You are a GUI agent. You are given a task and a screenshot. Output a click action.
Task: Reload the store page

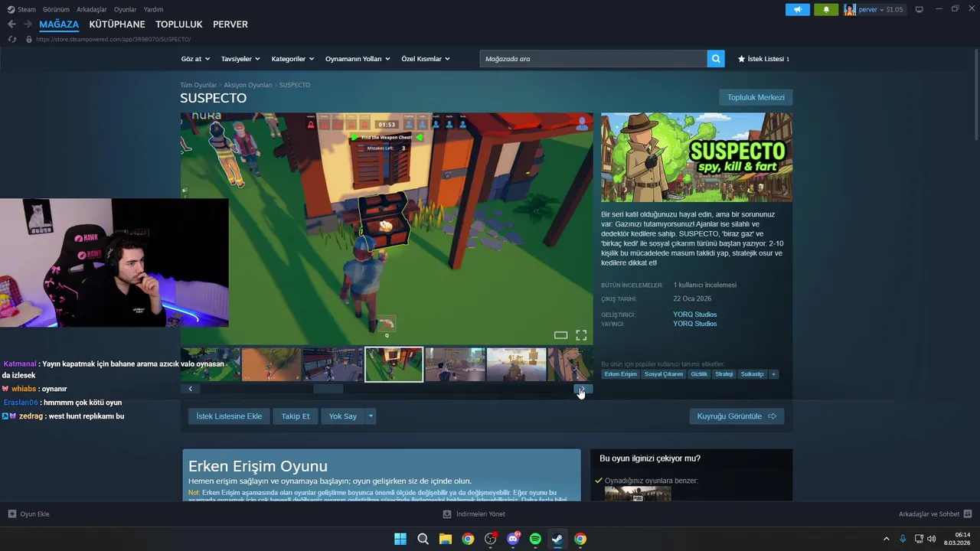click(11, 39)
